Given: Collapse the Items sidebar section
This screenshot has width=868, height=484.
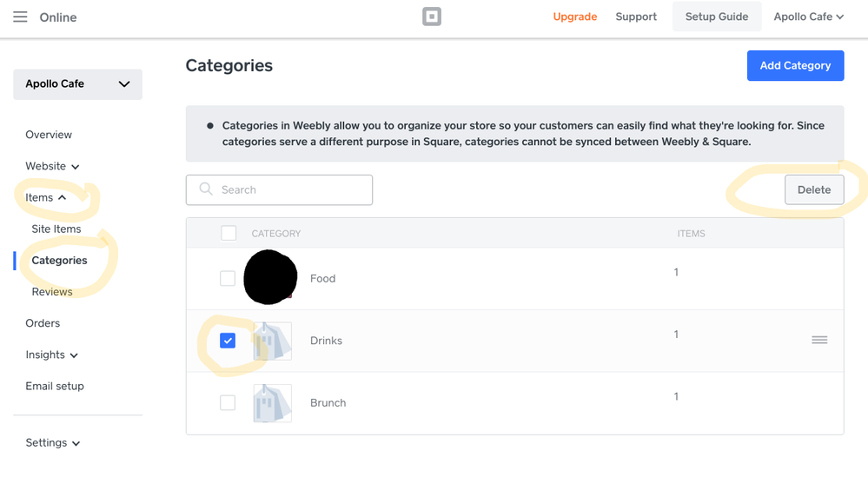Looking at the screenshot, I should [46, 197].
